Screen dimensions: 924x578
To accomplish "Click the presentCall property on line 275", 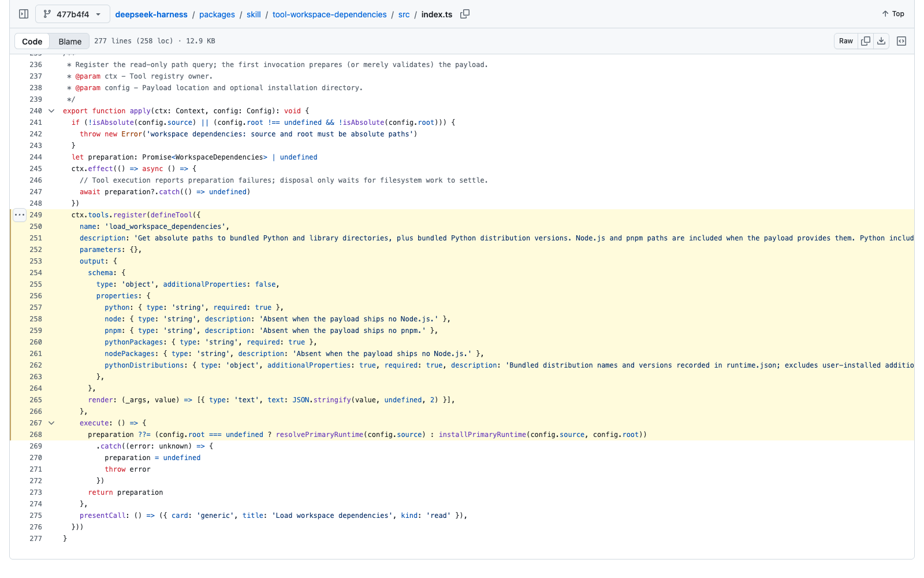I will pos(103,516).
